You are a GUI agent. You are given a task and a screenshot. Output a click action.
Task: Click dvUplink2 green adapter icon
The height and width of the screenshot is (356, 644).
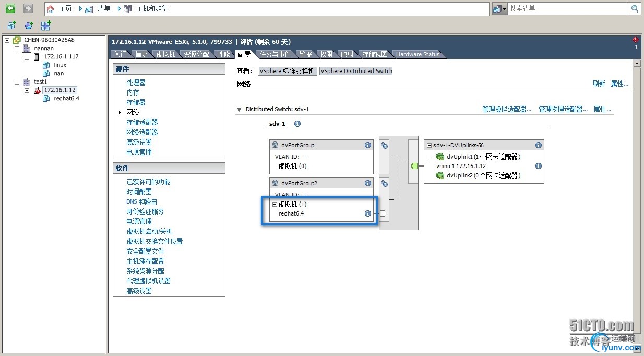coord(440,175)
